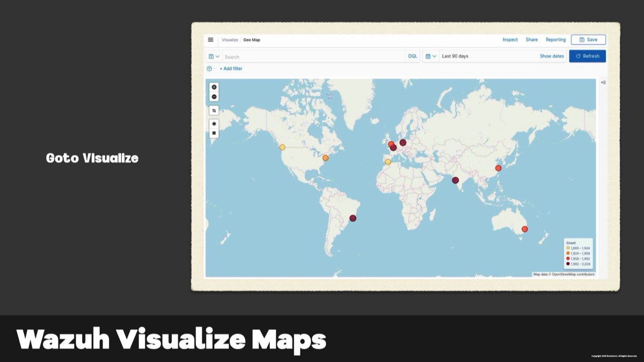This screenshot has width=644, height=362.
Task: Zoom in on the map
Action: click(214, 87)
